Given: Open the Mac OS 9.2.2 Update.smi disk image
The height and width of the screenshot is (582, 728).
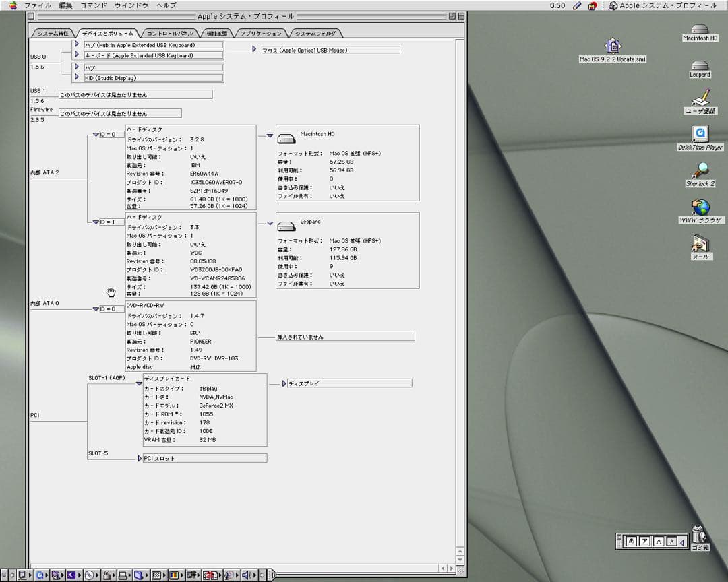Looking at the screenshot, I should click(612, 46).
